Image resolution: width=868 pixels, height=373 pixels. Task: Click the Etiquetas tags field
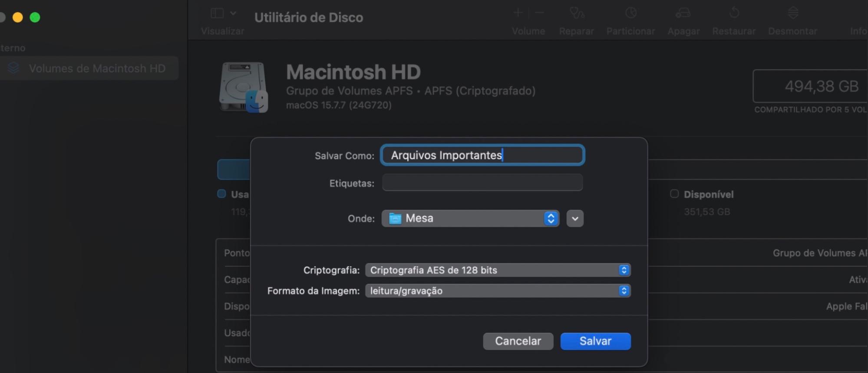point(482,183)
